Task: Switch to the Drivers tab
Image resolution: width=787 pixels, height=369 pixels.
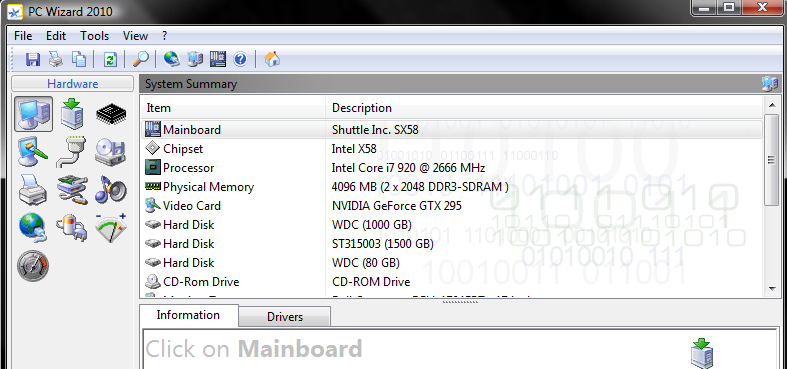Action: 285,317
